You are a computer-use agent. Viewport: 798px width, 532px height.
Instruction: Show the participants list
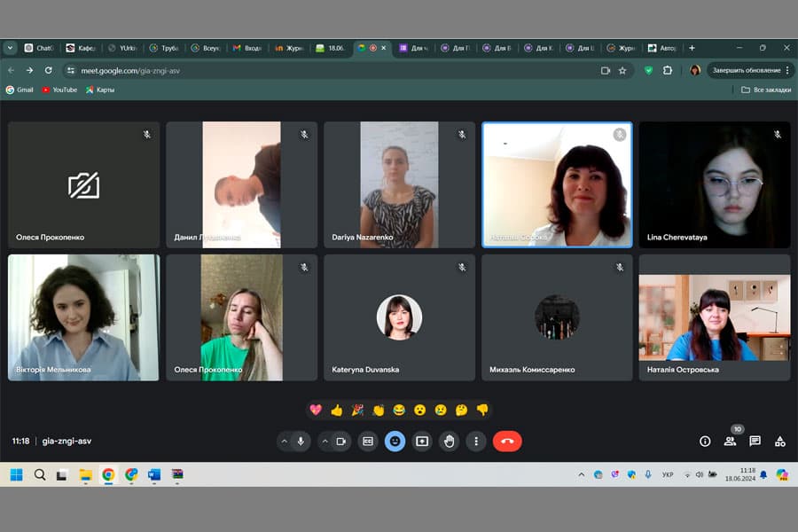click(x=730, y=442)
